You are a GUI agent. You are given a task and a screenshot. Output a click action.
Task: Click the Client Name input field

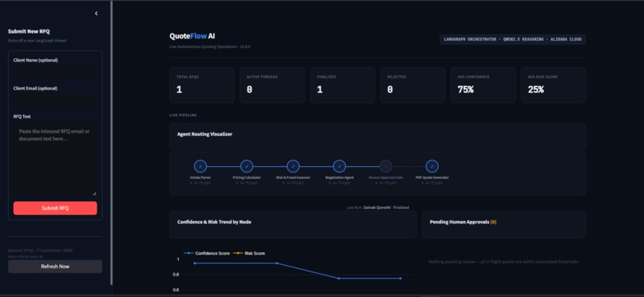click(x=55, y=72)
